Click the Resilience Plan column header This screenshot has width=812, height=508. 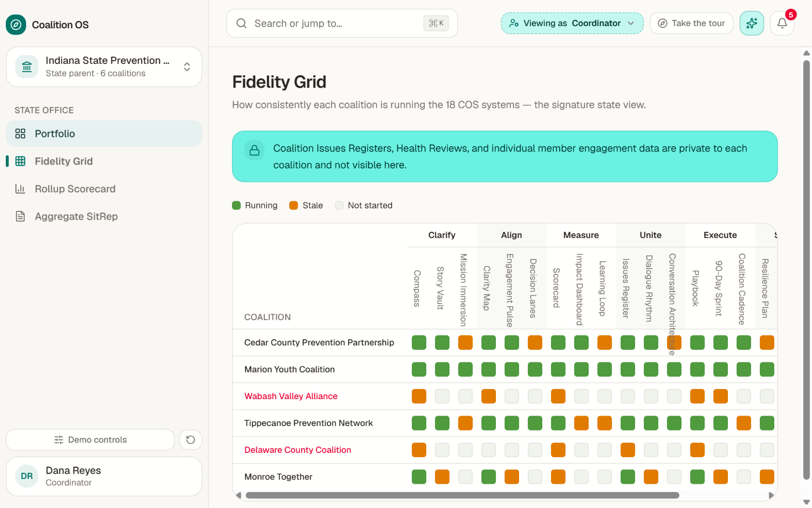pyautogui.click(x=765, y=288)
